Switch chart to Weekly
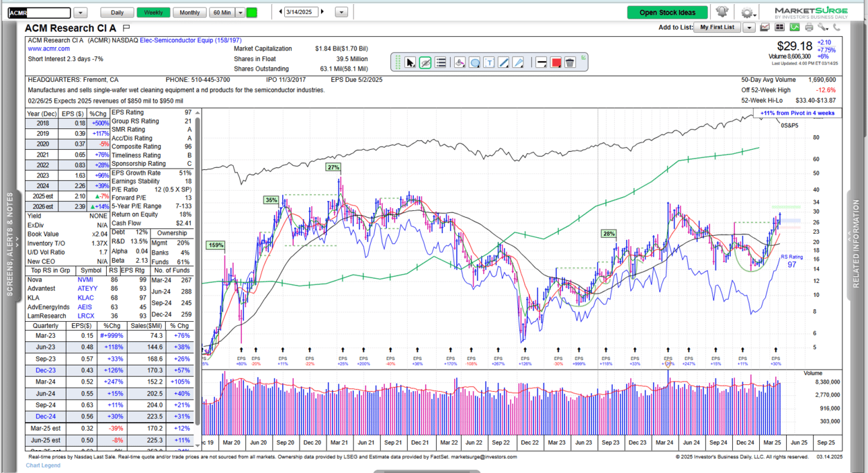Image resolution: width=868 pixels, height=473 pixels. (153, 12)
